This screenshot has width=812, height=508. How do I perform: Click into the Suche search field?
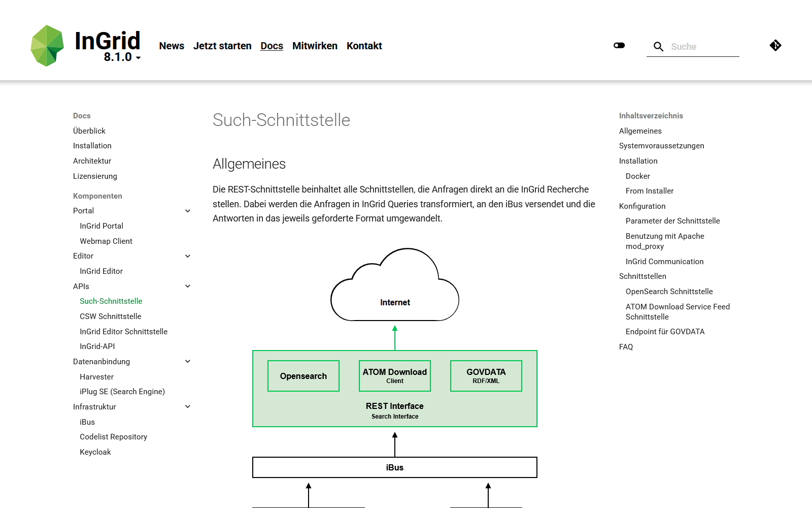[x=703, y=47]
